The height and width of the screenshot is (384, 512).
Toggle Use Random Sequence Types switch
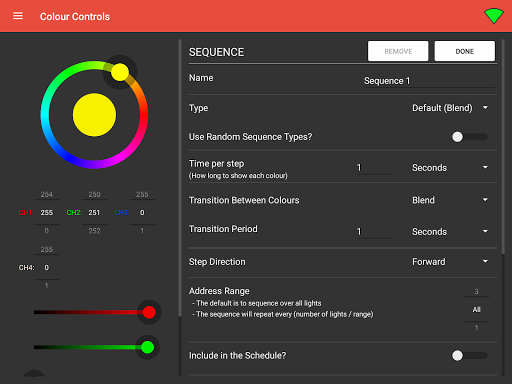pos(469,137)
